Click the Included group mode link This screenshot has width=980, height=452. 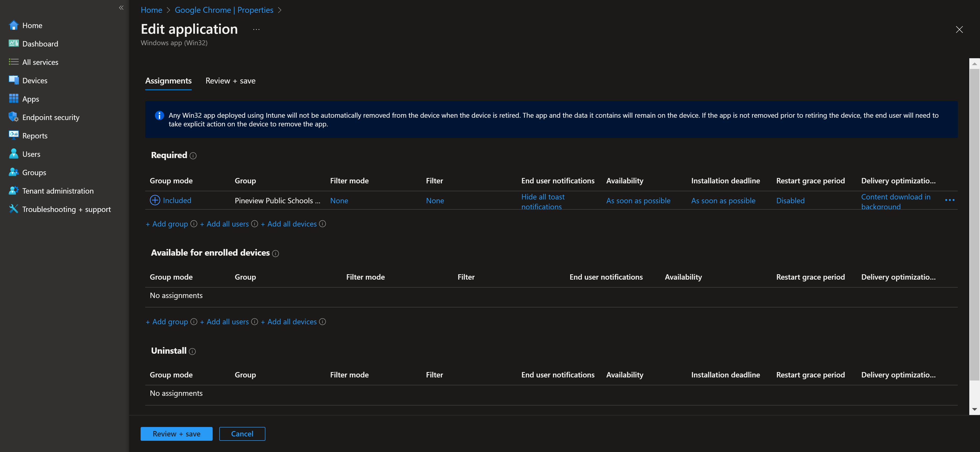177,200
